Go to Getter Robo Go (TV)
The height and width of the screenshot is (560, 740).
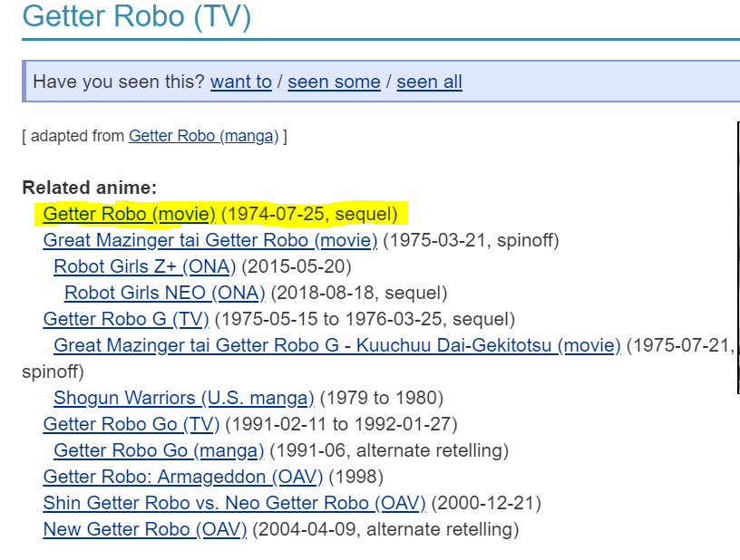(x=131, y=424)
